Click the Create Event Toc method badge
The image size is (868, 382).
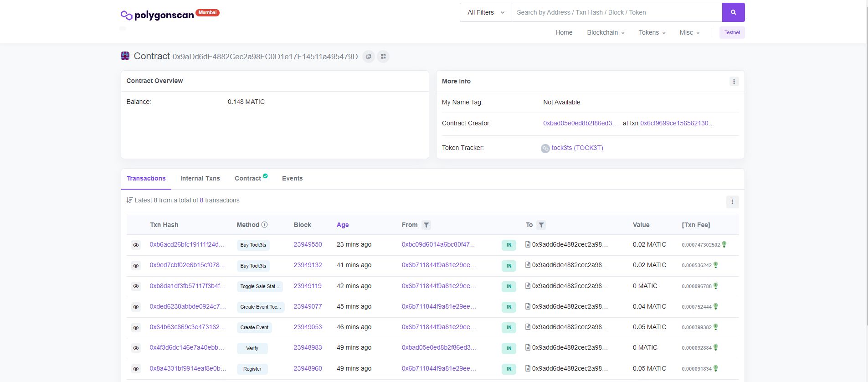coord(261,307)
